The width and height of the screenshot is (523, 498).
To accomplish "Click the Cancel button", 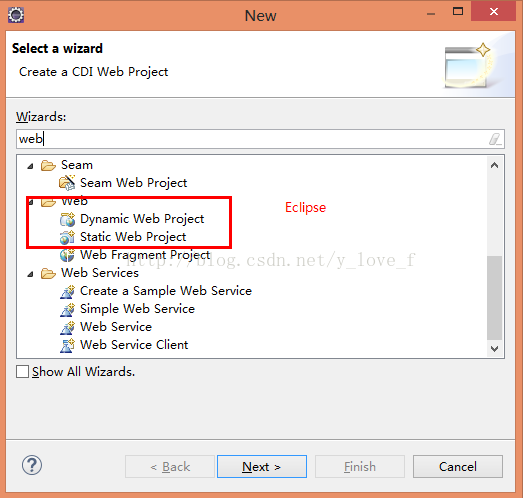I will (458, 466).
